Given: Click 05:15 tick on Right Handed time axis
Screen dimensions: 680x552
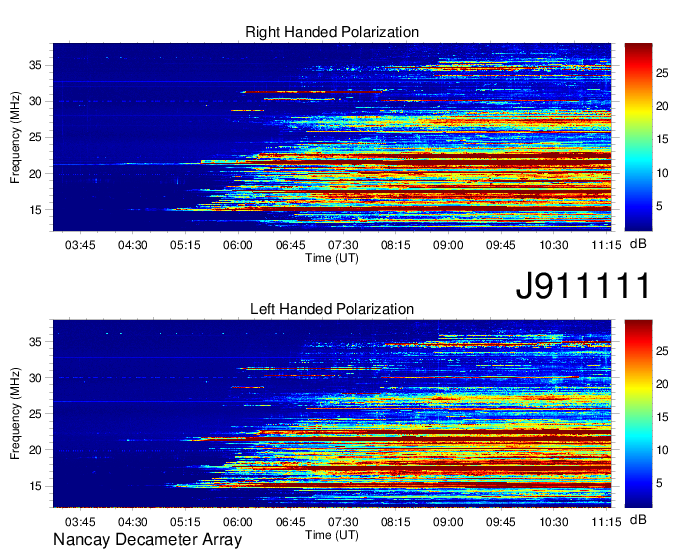Looking at the screenshot, I should tap(185, 245).
